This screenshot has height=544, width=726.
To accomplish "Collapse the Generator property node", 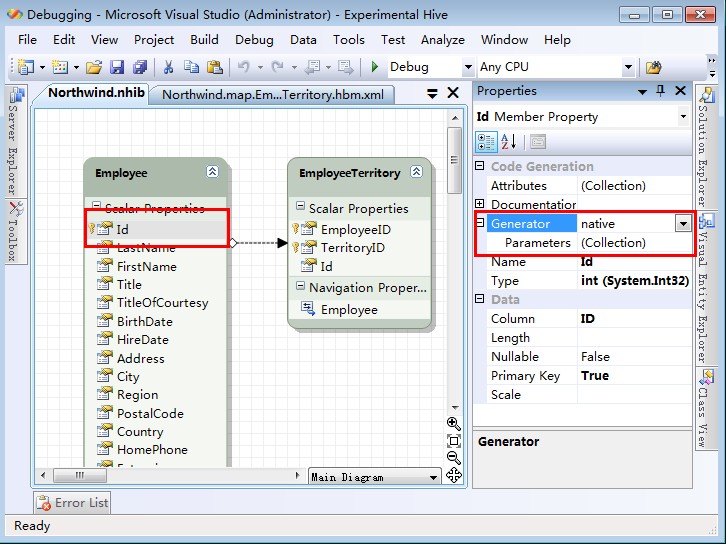I will click(x=480, y=223).
